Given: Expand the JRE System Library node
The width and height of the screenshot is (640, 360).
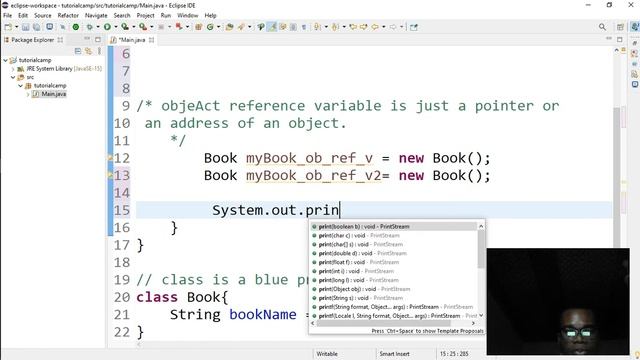Looking at the screenshot, I should 13,69.
